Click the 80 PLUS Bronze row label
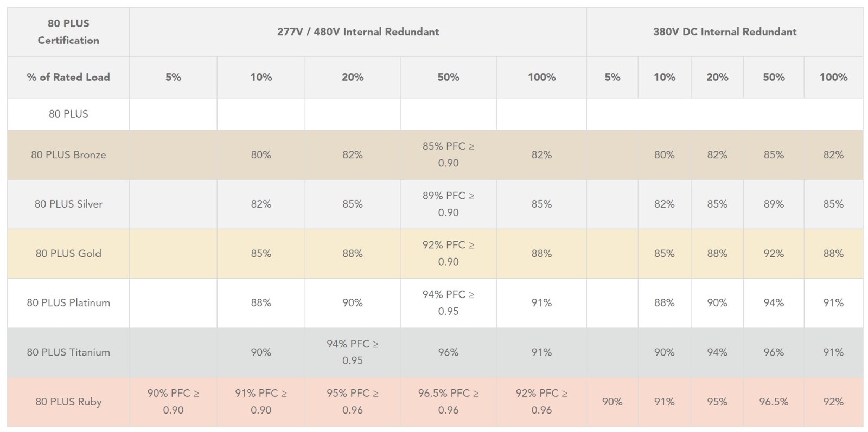868x432 pixels. click(68, 154)
